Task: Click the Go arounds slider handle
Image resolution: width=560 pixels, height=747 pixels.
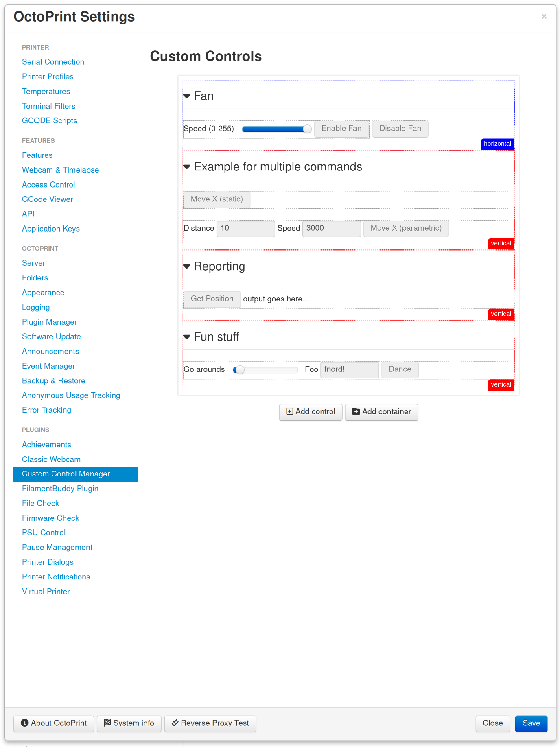Action: (x=240, y=369)
